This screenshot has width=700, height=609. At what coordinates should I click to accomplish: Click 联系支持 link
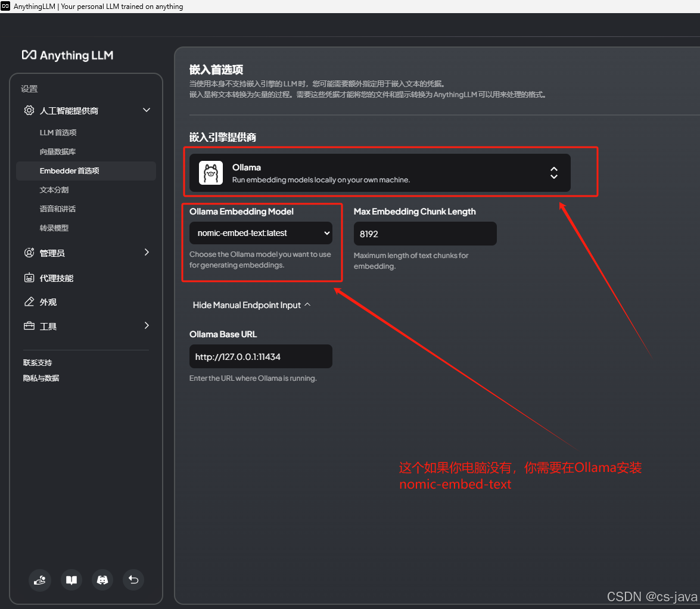pos(38,362)
